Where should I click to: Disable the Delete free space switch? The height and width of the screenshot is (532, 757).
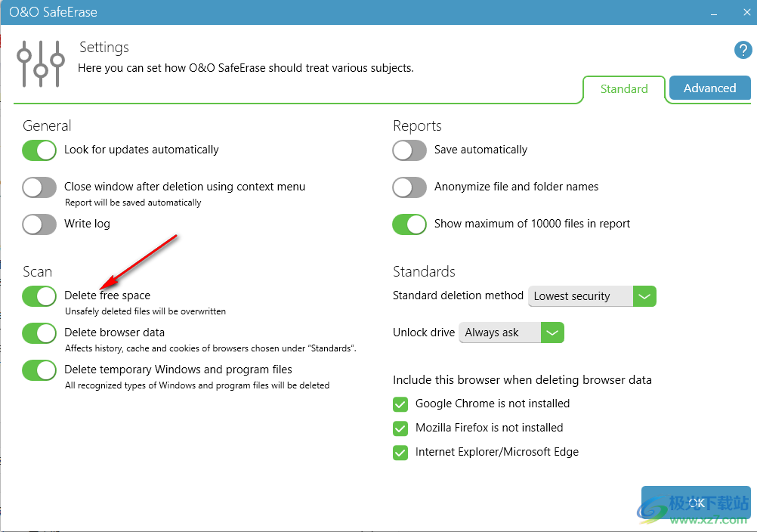[x=39, y=296]
